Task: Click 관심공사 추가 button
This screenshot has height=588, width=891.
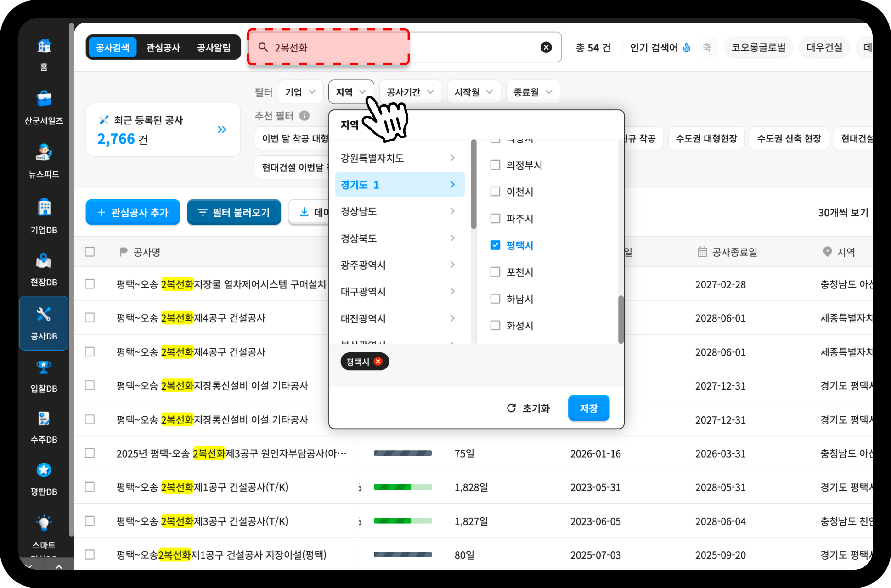Action: pyautogui.click(x=133, y=212)
